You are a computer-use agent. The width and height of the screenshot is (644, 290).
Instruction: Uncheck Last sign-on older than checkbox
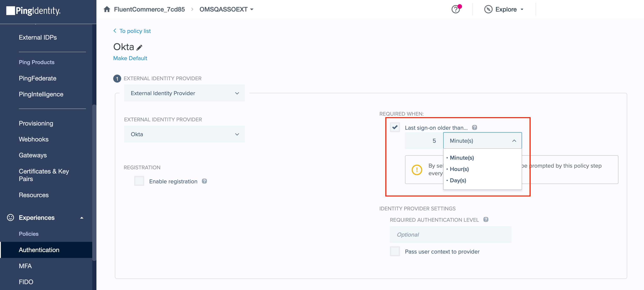pos(395,127)
